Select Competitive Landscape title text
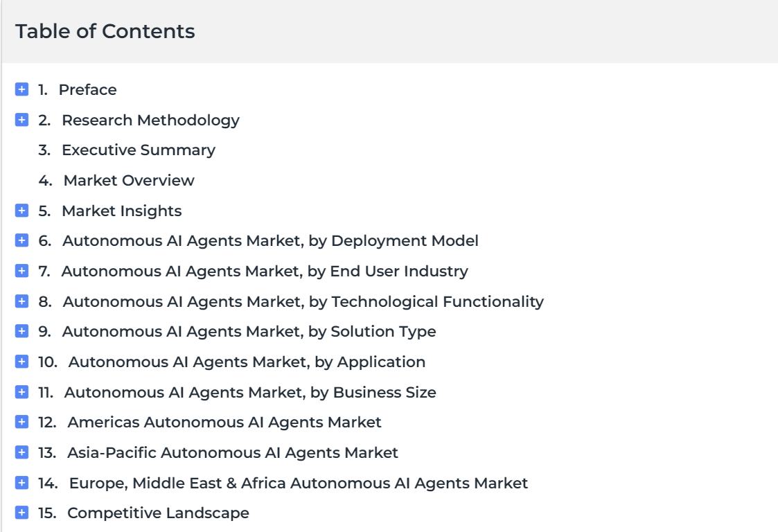Image resolution: width=778 pixels, height=532 pixels. [158, 513]
